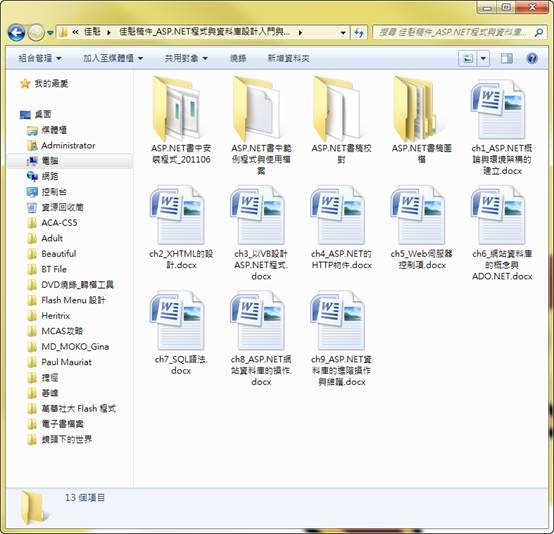Select MD_MOKO_Gina folder in sidebar
The width and height of the screenshot is (554, 534).
click(x=68, y=347)
